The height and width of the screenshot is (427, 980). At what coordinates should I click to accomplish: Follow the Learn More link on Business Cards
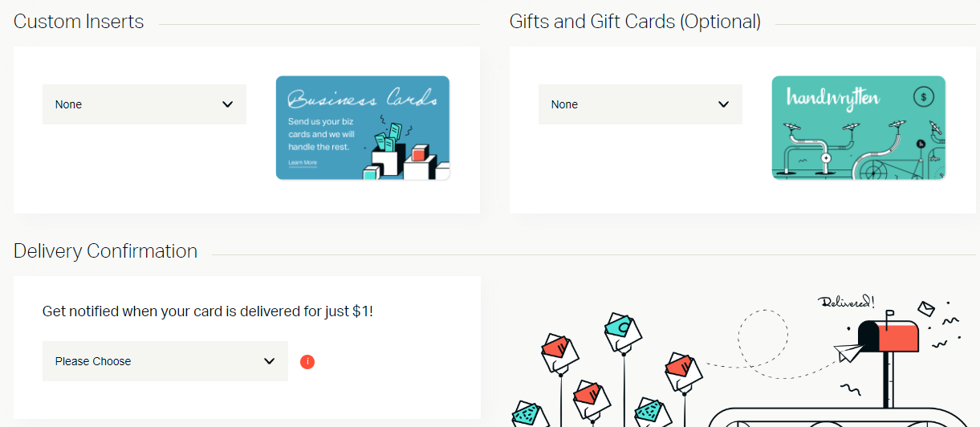(303, 163)
